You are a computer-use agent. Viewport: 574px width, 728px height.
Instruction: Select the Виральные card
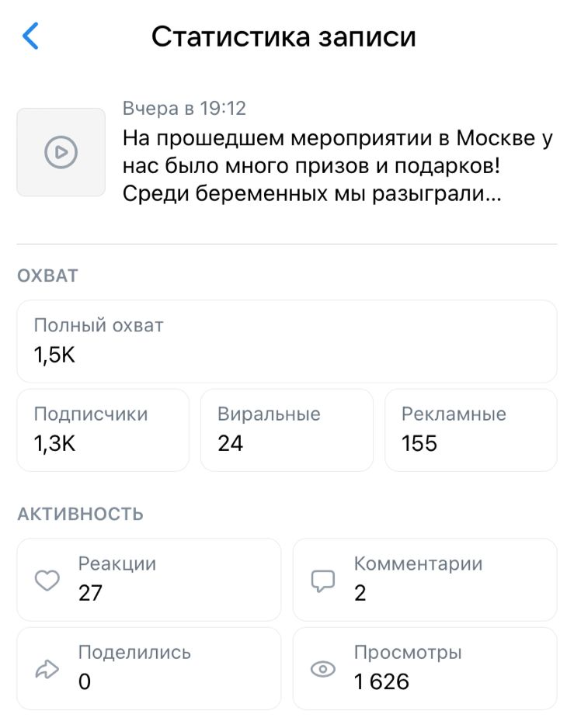(x=287, y=430)
